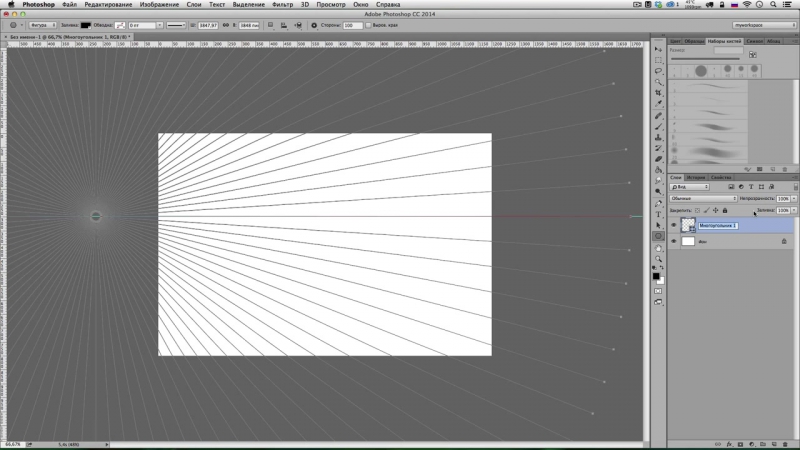Click link width and height icon

(226, 25)
